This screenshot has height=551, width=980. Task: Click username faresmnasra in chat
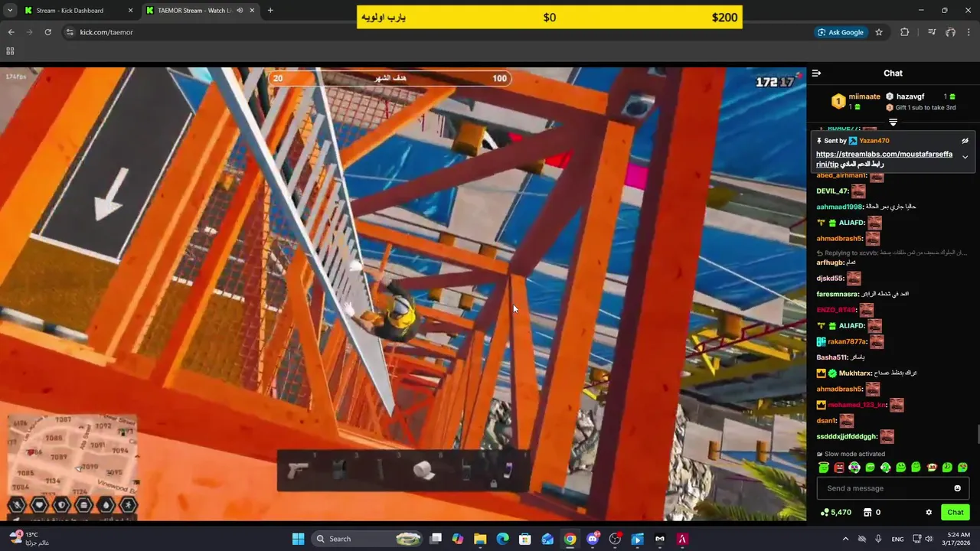tap(838, 294)
